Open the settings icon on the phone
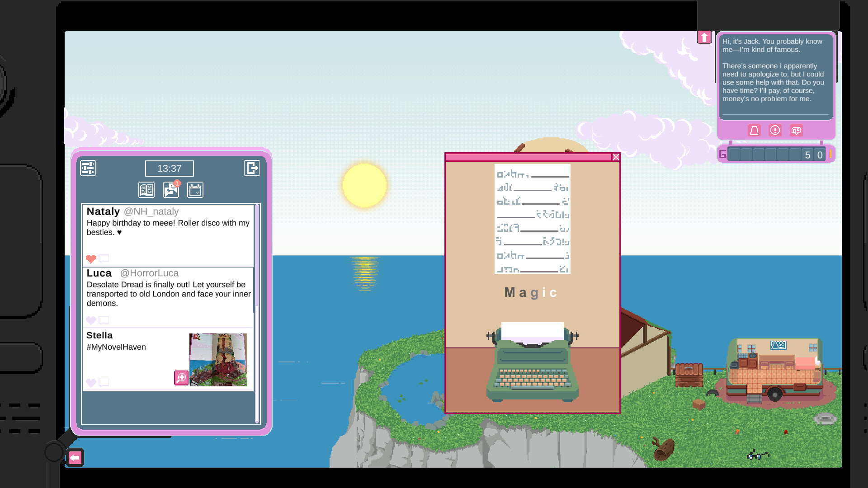This screenshot has width=868, height=488. [x=88, y=168]
